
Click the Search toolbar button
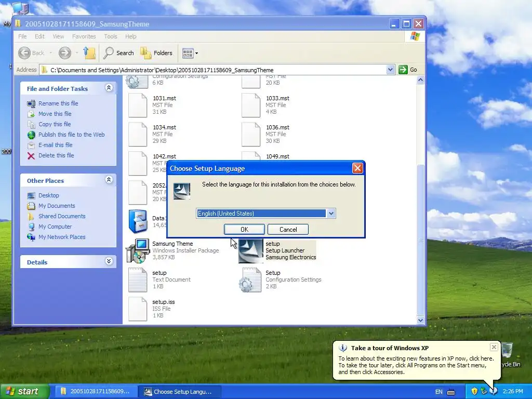[x=119, y=53]
